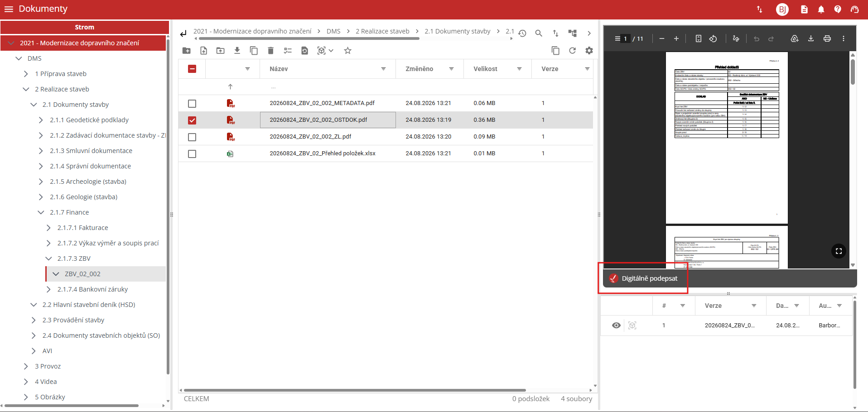The width and height of the screenshot is (868, 412).
Task: Select ZBV_02_002 in the tree
Action: point(83,274)
